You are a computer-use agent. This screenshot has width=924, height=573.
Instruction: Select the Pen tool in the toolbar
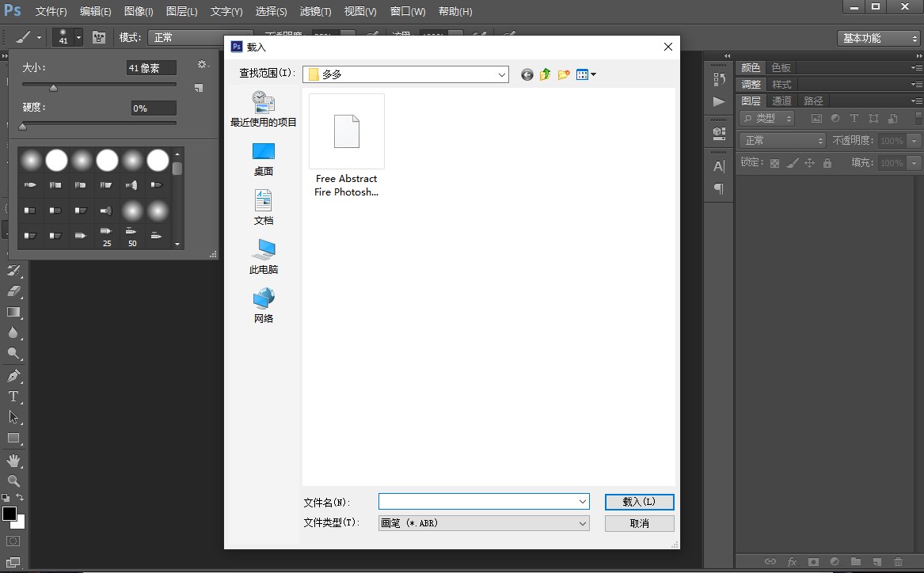coord(13,376)
